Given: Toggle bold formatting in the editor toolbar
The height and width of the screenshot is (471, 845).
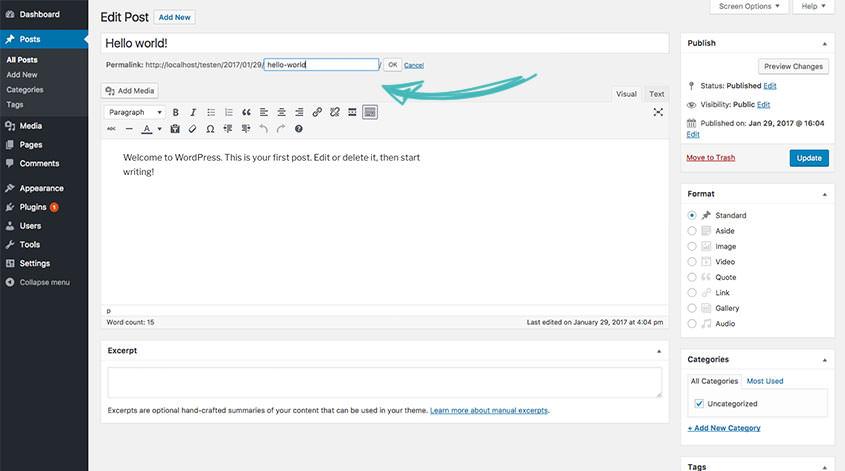Looking at the screenshot, I should click(x=176, y=112).
